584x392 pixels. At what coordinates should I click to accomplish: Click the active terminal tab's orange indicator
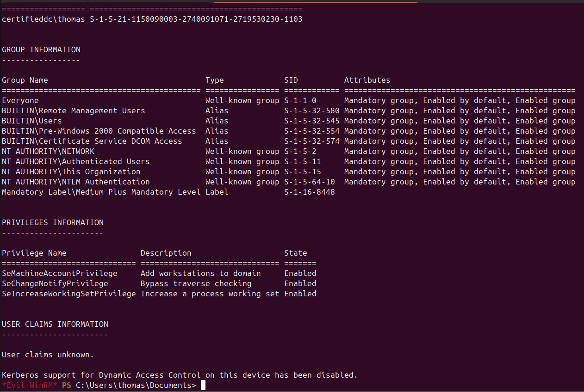pos(315,2)
